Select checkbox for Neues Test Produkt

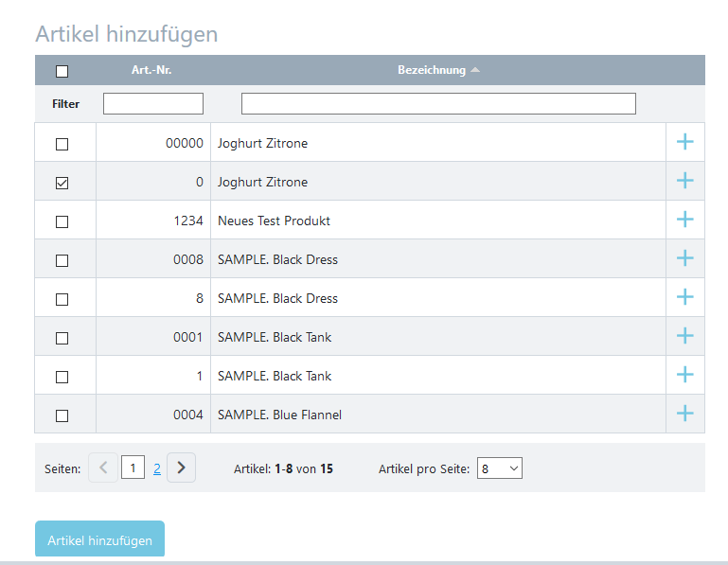(62, 221)
